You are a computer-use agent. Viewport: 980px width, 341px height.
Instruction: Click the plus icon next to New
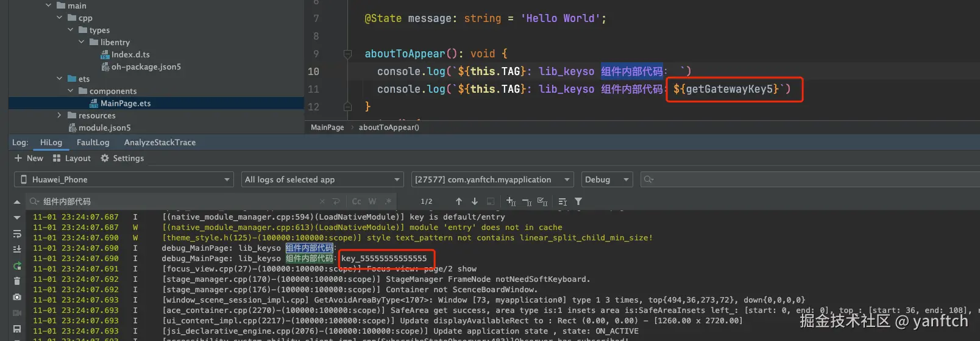click(18, 158)
